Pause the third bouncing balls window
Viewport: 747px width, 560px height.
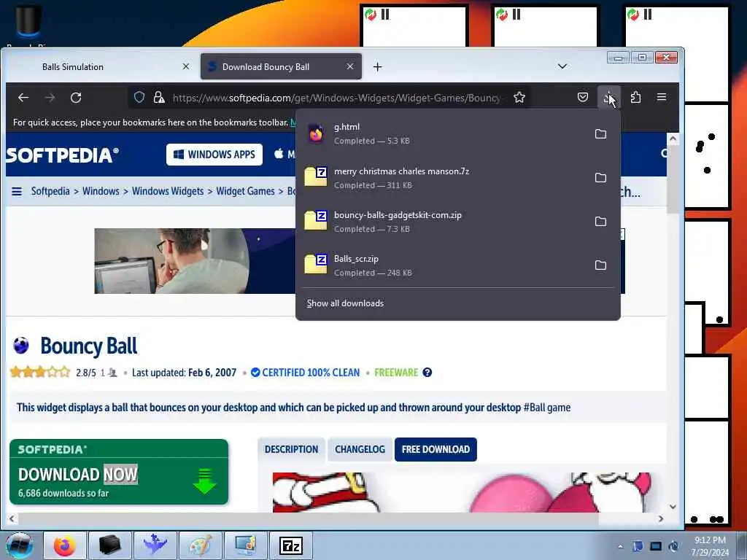(x=648, y=15)
